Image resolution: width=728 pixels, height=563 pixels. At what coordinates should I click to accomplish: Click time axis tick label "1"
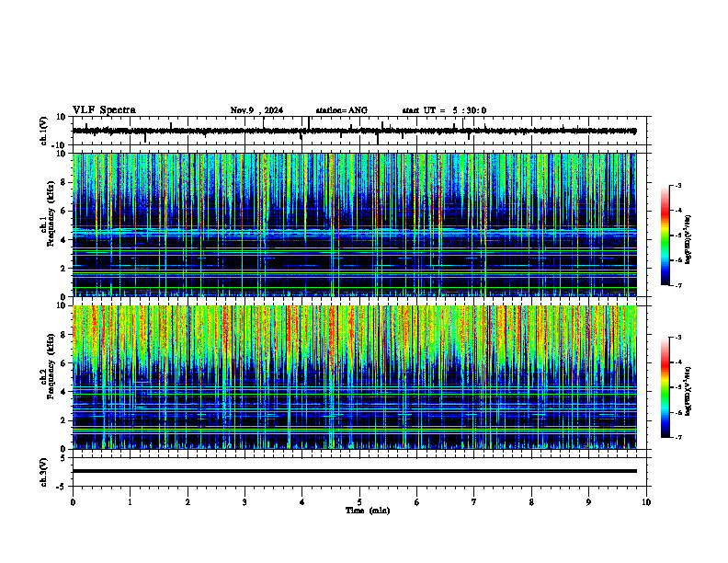pos(130,502)
